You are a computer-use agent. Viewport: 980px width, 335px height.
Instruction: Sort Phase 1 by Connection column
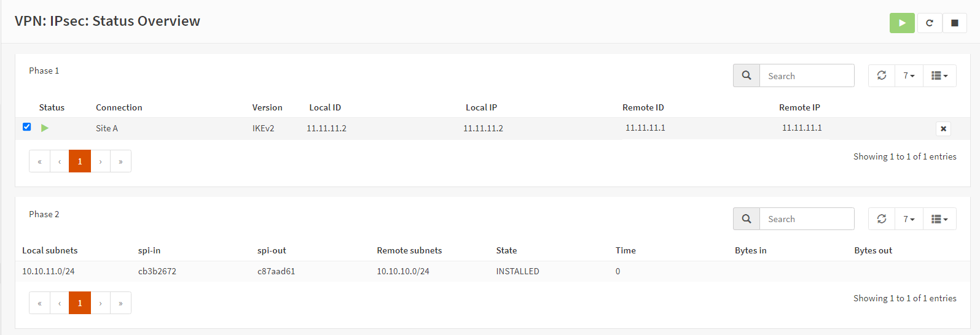(x=119, y=107)
